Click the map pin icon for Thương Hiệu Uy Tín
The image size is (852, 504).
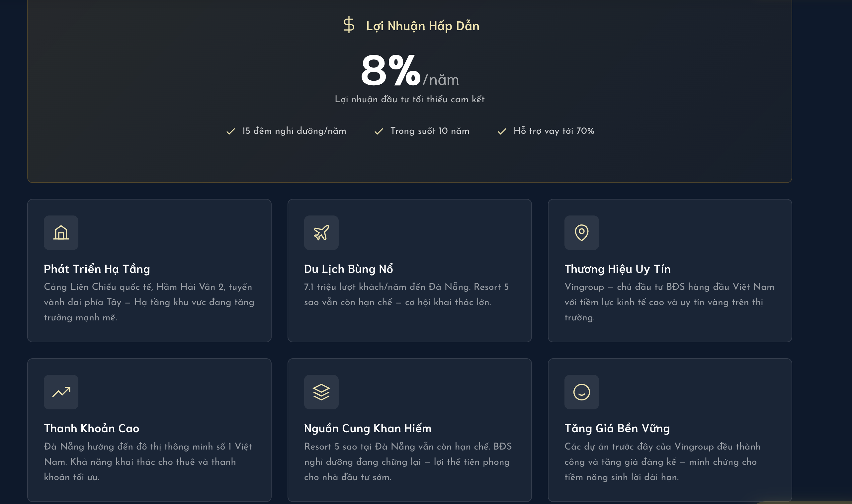click(x=581, y=233)
